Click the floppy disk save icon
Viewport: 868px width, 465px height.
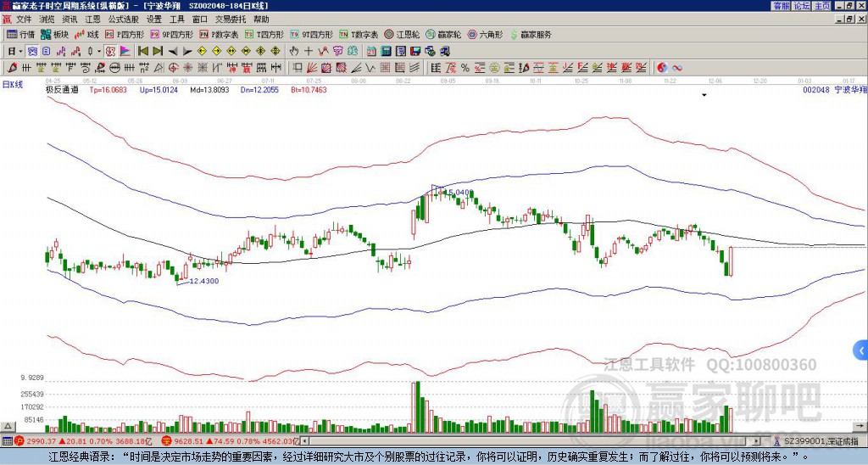[415, 52]
